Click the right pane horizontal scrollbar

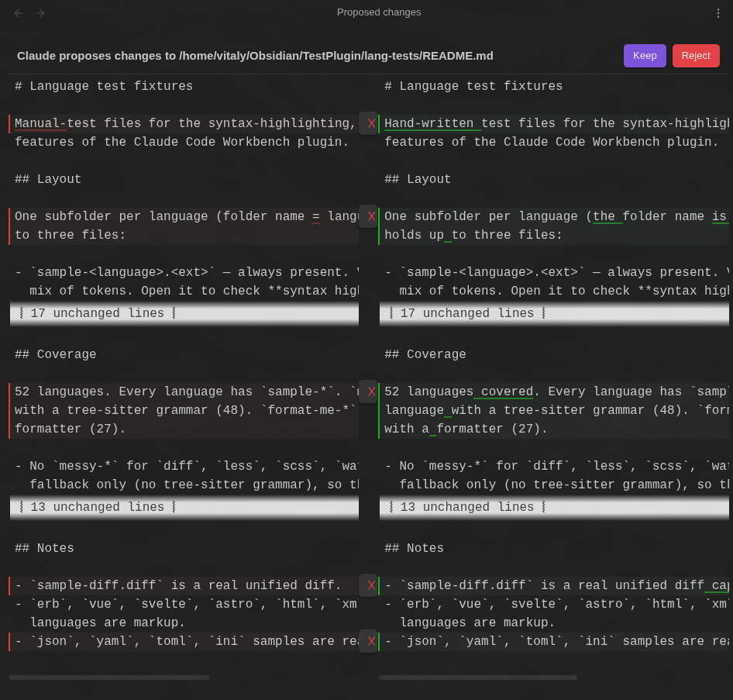click(x=478, y=677)
